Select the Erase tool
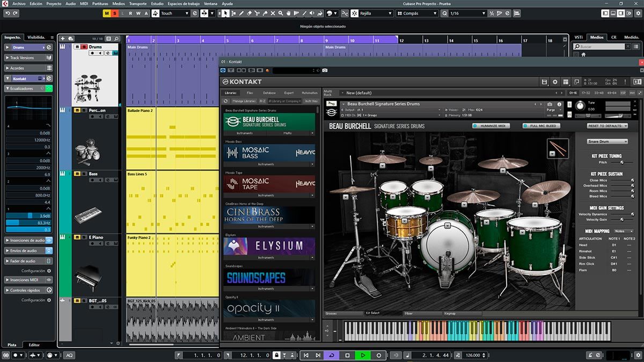This screenshot has height=362, width=644. point(249,13)
